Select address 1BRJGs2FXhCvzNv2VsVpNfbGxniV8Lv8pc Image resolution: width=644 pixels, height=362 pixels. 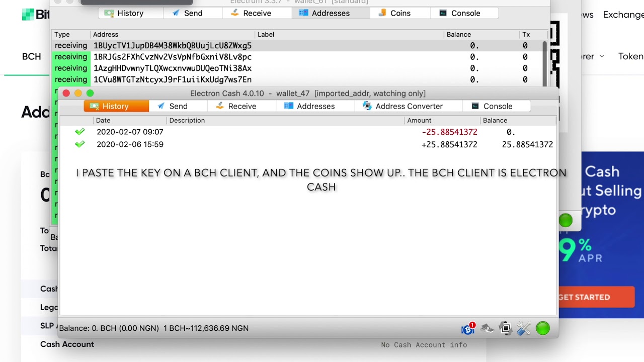tap(173, 57)
